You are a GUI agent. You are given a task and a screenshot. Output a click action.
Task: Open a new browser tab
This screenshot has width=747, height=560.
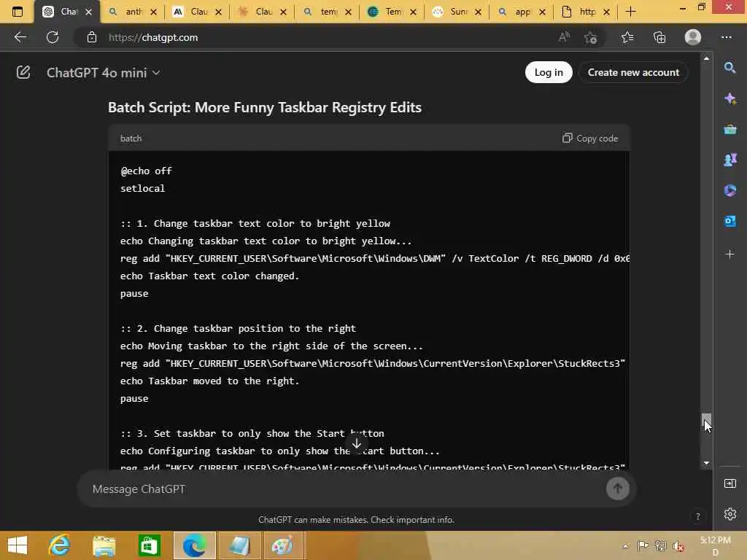click(631, 12)
